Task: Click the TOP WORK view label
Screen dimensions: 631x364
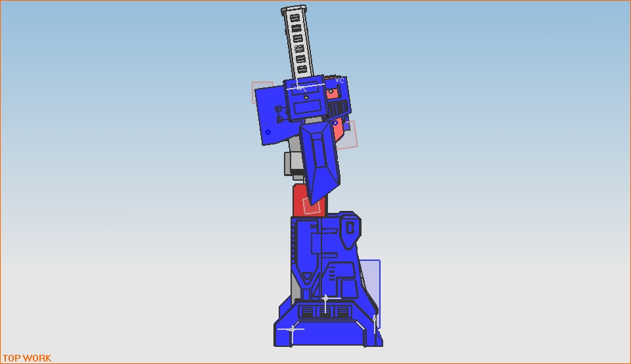Action: [27, 358]
